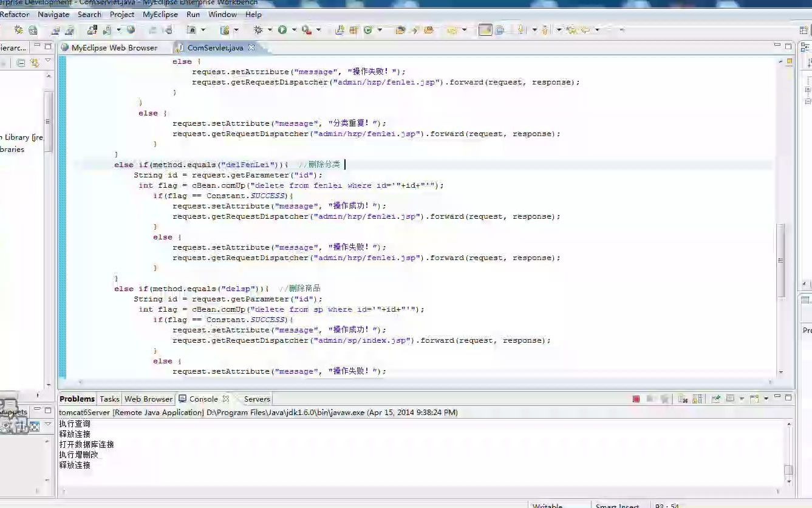Click the Smart Insert status bar entry
The image size is (812, 508).
click(617, 505)
